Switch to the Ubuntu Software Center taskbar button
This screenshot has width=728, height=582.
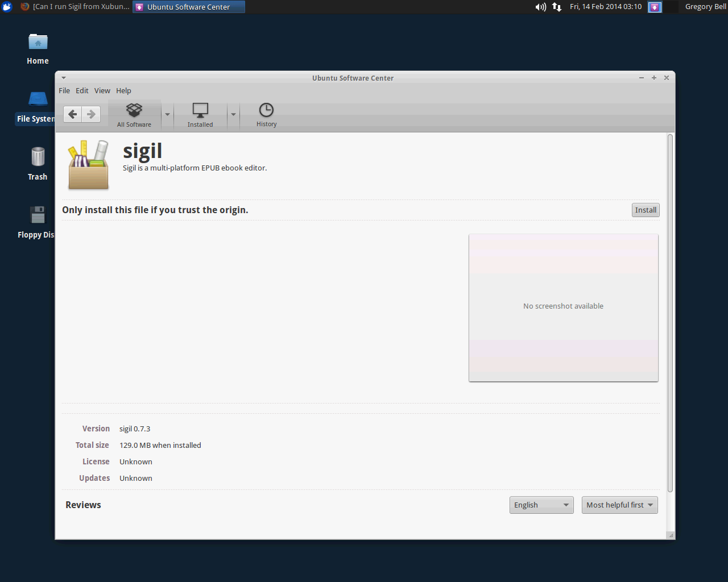[189, 7]
